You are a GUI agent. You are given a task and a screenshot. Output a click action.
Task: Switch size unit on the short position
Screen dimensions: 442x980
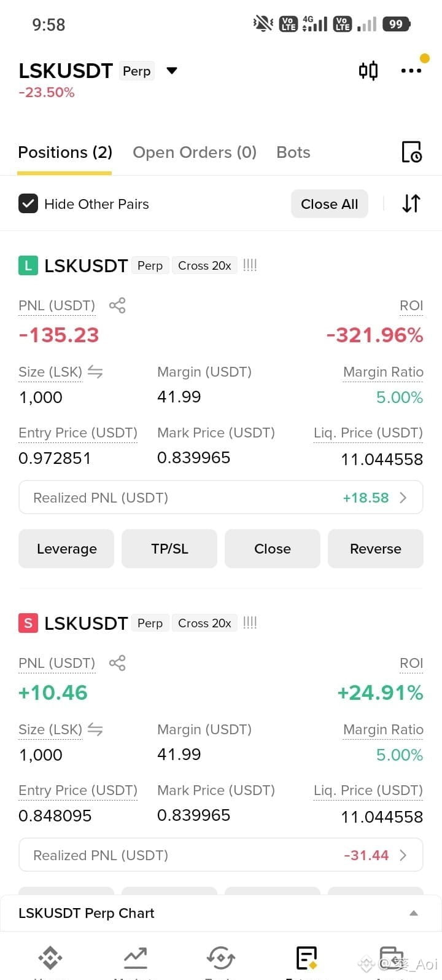pos(95,729)
